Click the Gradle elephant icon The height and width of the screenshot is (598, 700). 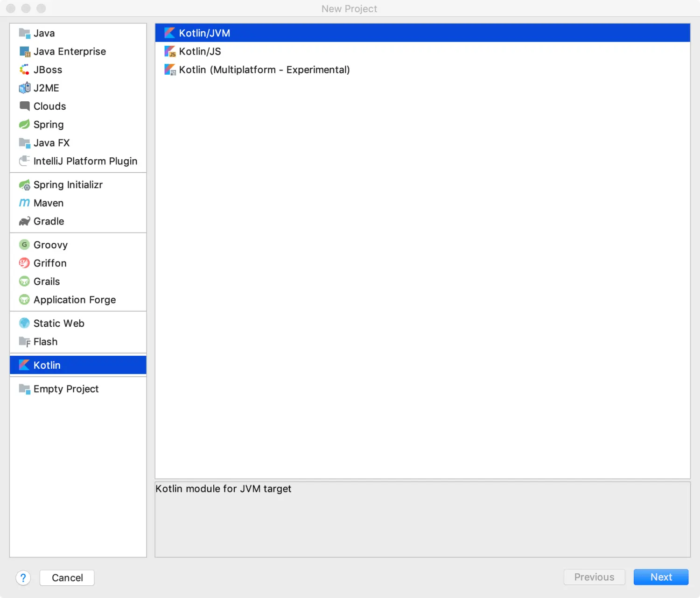24,221
